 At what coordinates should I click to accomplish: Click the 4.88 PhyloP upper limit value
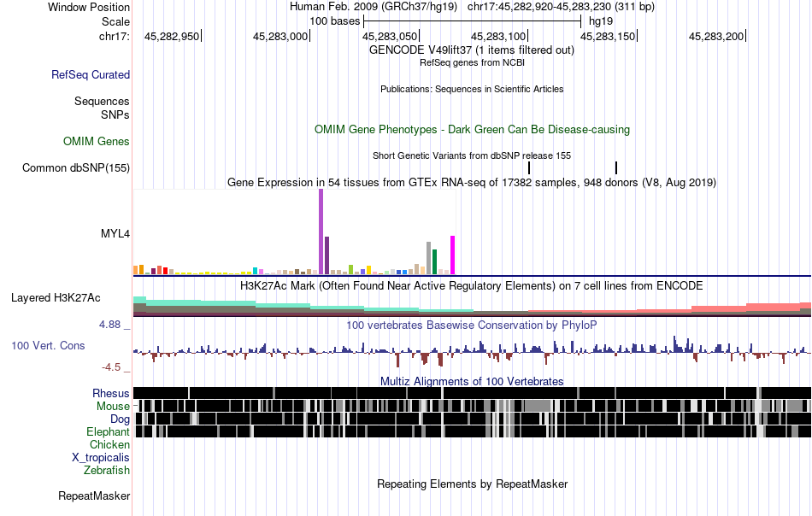(x=109, y=325)
